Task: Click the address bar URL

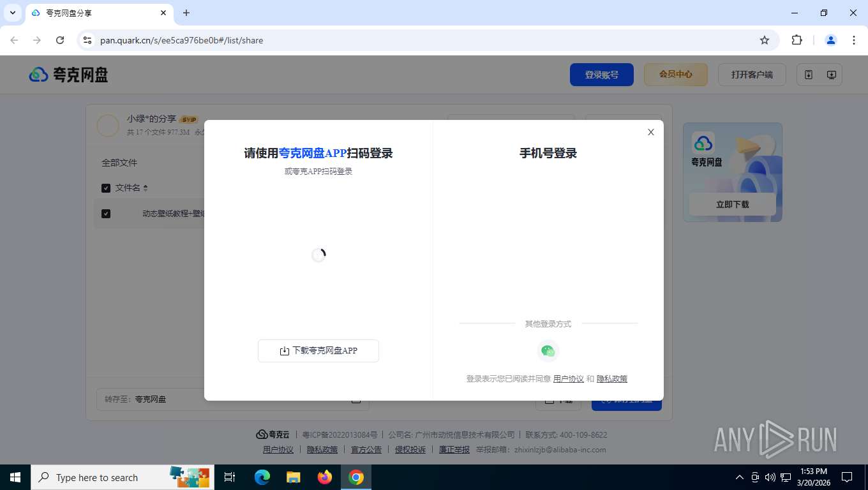Action: point(182,40)
